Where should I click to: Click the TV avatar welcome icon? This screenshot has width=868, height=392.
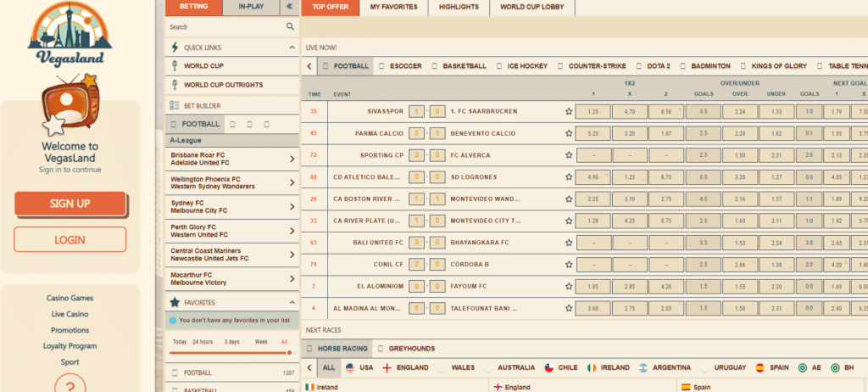70,105
